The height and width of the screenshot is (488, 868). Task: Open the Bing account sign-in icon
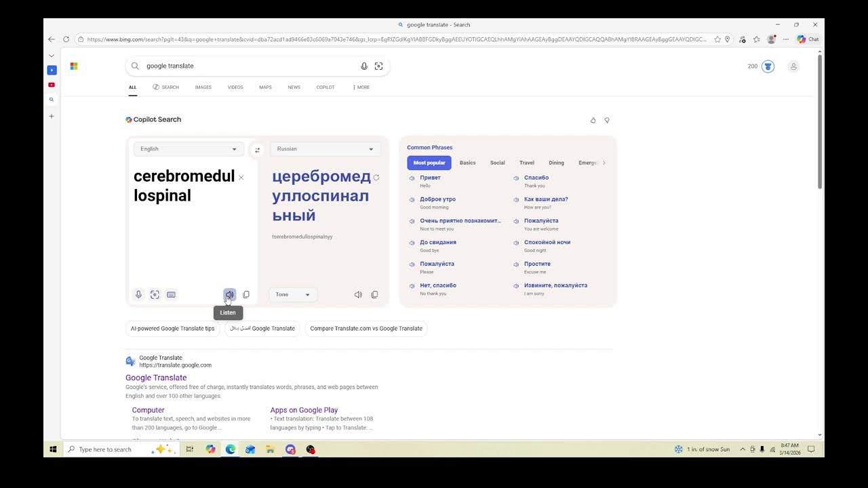pos(793,66)
